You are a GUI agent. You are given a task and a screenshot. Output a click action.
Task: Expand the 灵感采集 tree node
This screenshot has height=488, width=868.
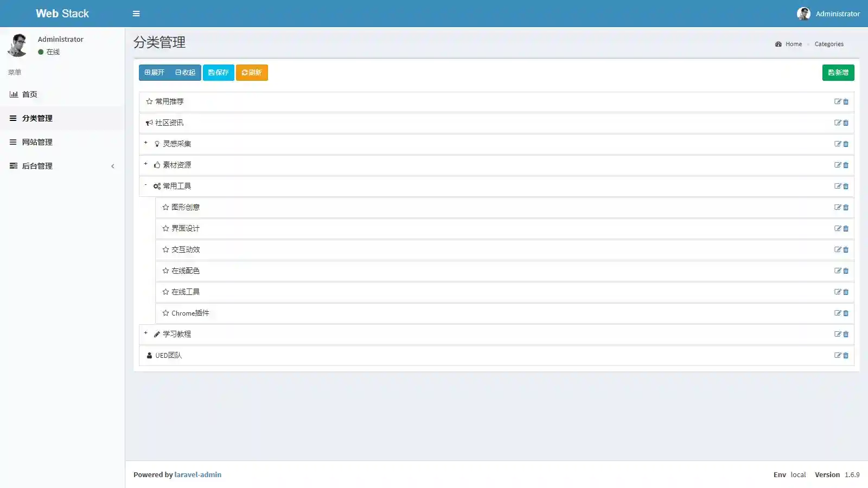(x=145, y=143)
